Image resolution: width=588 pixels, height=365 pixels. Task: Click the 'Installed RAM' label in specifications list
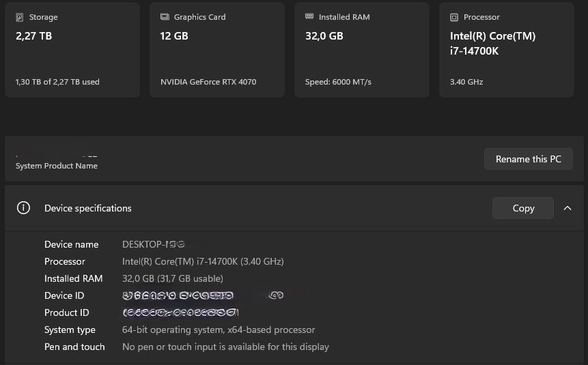[x=74, y=278]
